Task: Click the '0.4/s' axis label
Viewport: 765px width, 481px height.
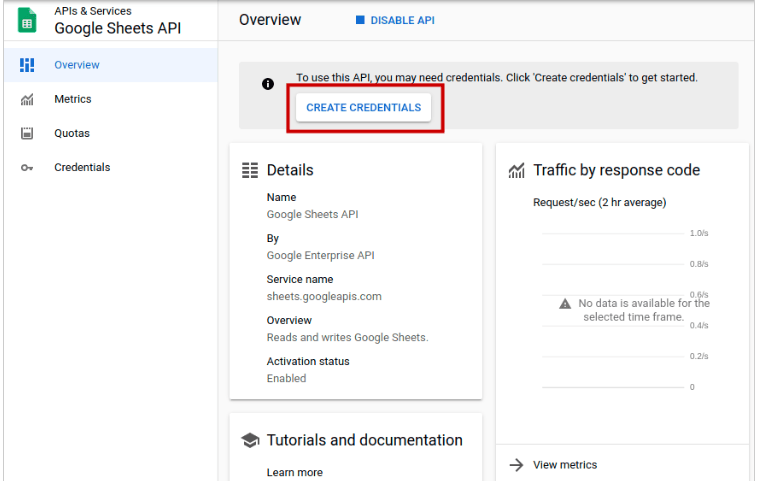Action: point(699,325)
